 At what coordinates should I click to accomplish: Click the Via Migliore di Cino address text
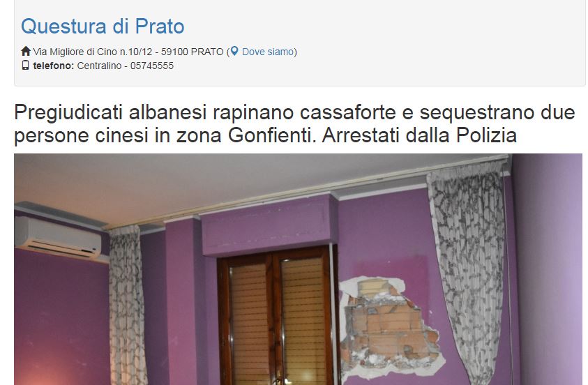[x=93, y=52]
